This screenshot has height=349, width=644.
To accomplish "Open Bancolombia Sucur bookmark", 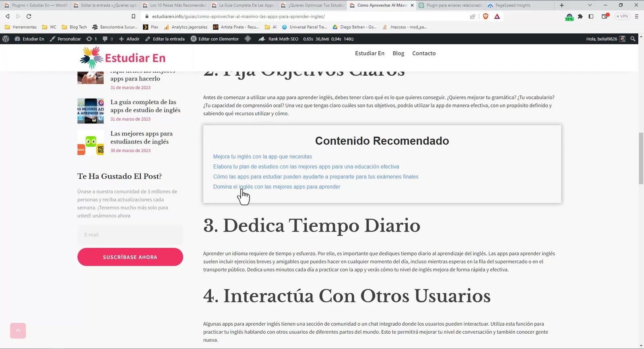I will [x=115, y=27].
